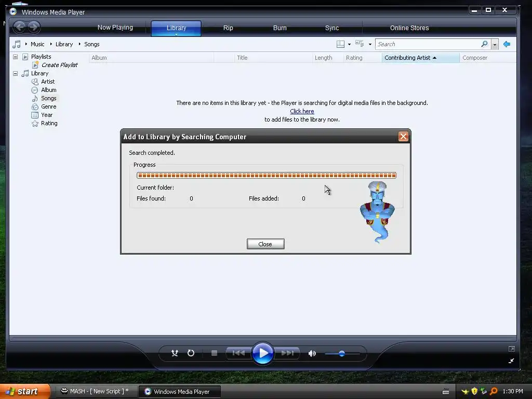Select Artist in the library tree
The width and height of the screenshot is (532, 399).
pyautogui.click(x=48, y=82)
